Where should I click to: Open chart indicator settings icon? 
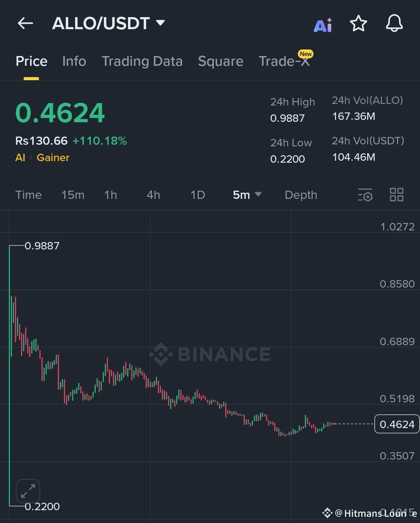[x=365, y=195]
